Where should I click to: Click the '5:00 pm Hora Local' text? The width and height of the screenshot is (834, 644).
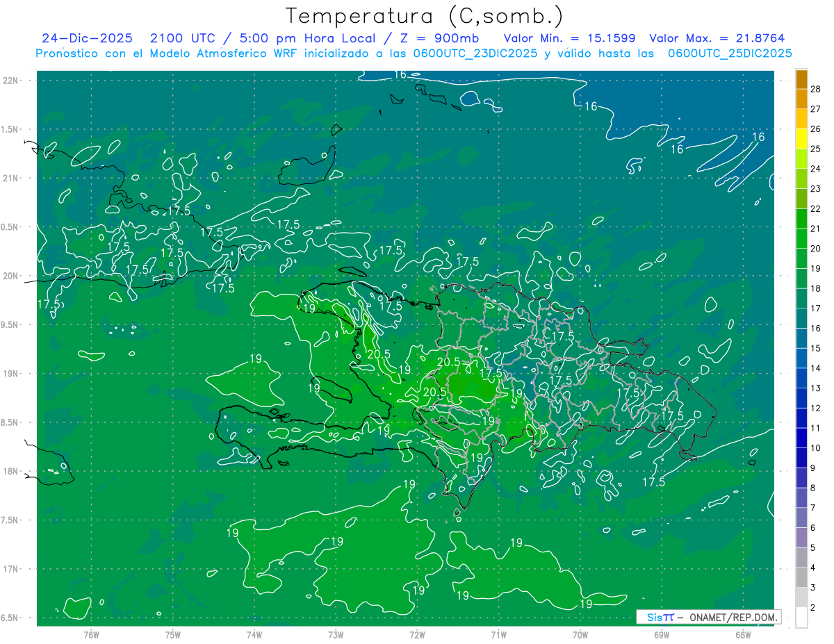(308, 38)
